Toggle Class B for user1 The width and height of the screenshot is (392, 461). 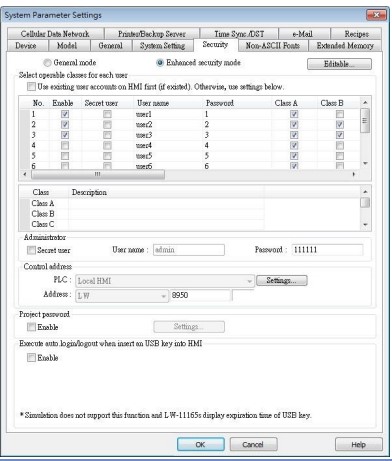340,114
